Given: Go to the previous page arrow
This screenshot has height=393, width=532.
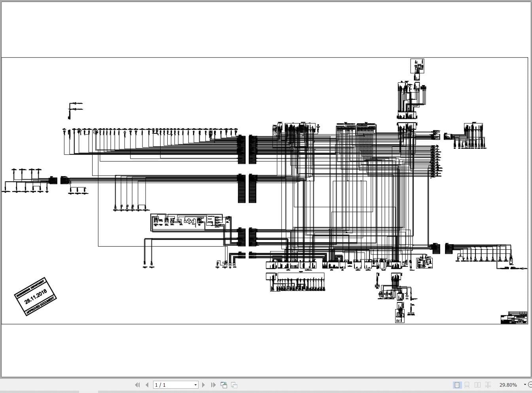Looking at the screenshot, I should (147, 385).
